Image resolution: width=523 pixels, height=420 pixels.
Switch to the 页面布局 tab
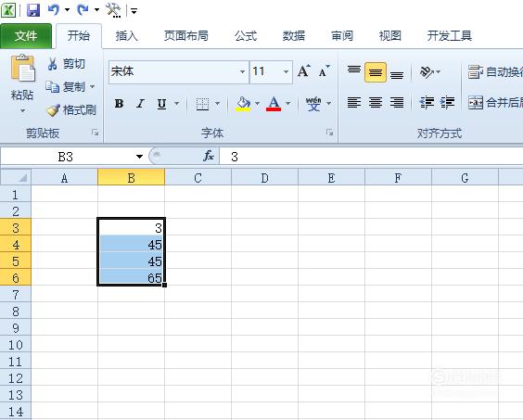pyautogui.click(x=185, y=35)
